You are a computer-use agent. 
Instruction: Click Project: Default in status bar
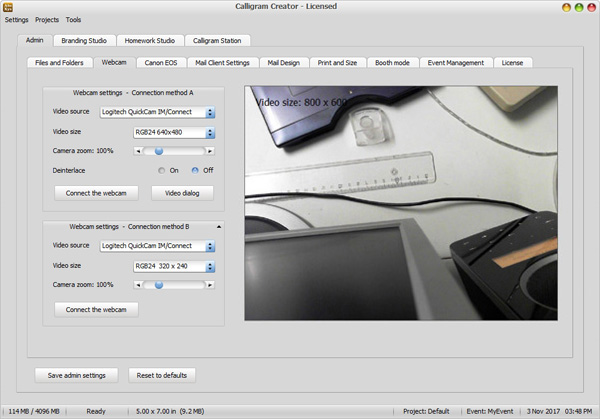426,411
